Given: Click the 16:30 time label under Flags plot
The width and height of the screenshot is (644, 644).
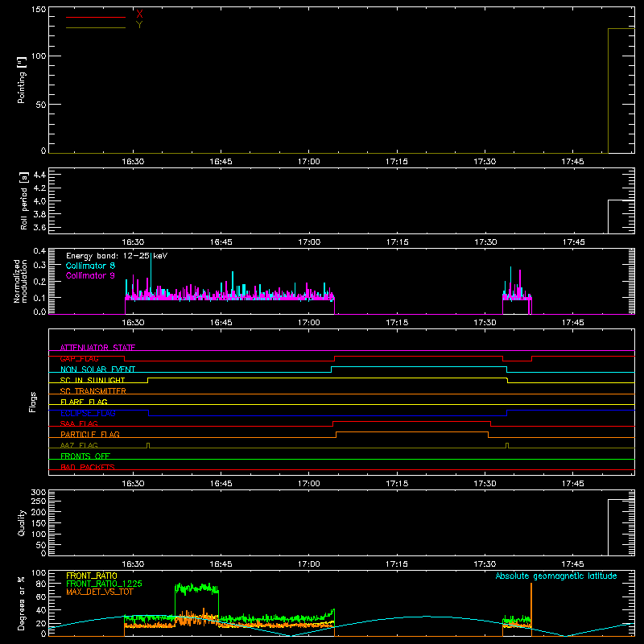Looking at the screenshot, I should 133,484.
